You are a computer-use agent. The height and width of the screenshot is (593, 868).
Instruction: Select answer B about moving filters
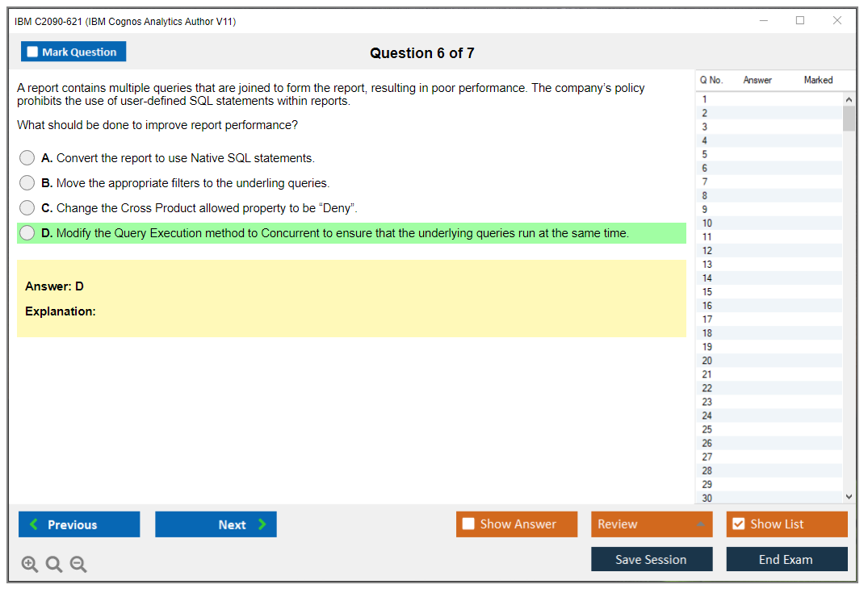tap(27, 183)
